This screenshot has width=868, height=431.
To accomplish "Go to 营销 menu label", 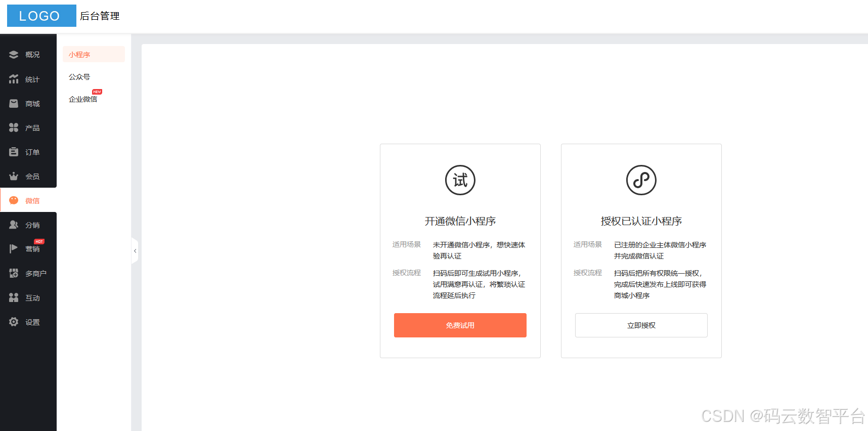I will pos(32,249).
